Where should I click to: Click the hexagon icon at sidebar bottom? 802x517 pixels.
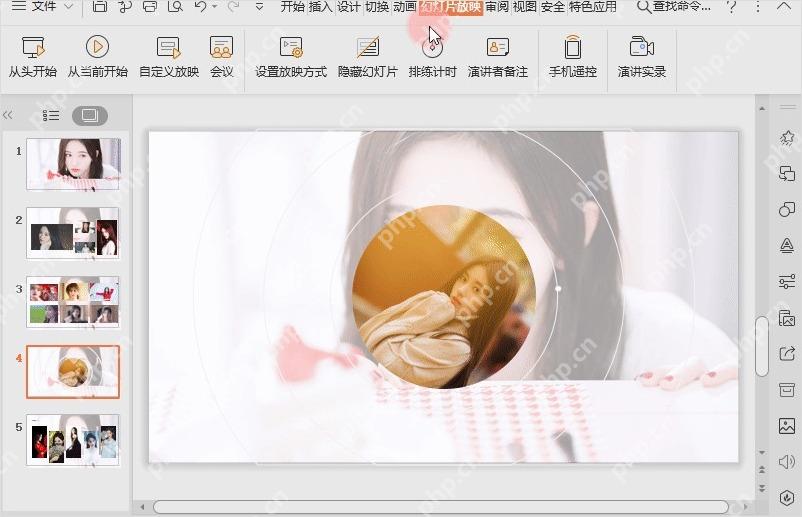coord(787,498)
